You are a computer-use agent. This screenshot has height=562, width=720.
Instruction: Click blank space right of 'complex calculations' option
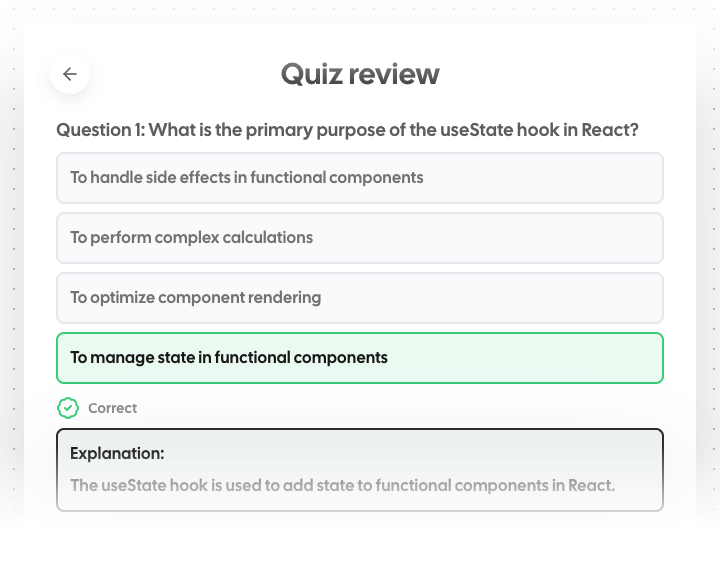[500, 238]
